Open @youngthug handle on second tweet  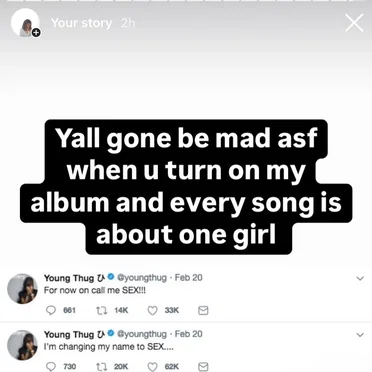pos(142,334)
